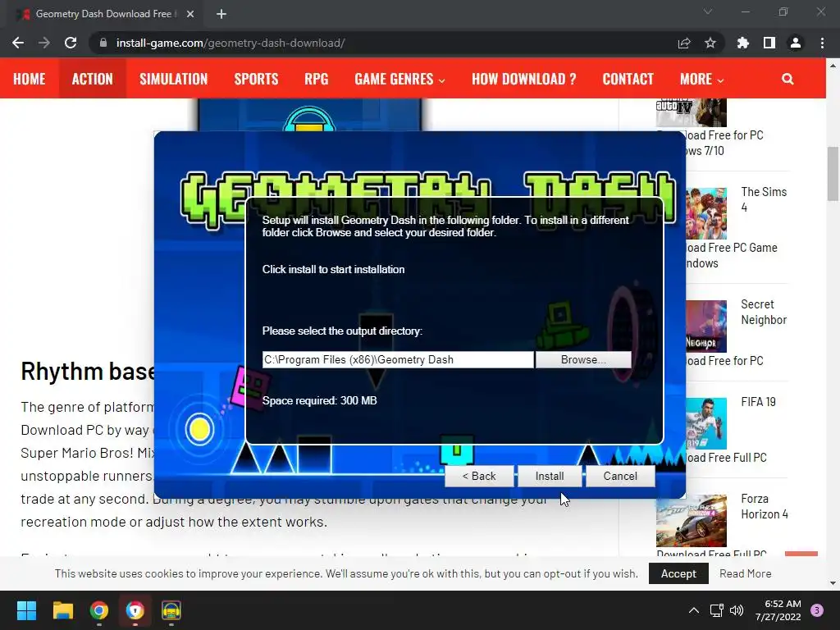This screenshot has height=630, width=840.
Task: Click the output directory path field
Action: [x=398, y=359]
